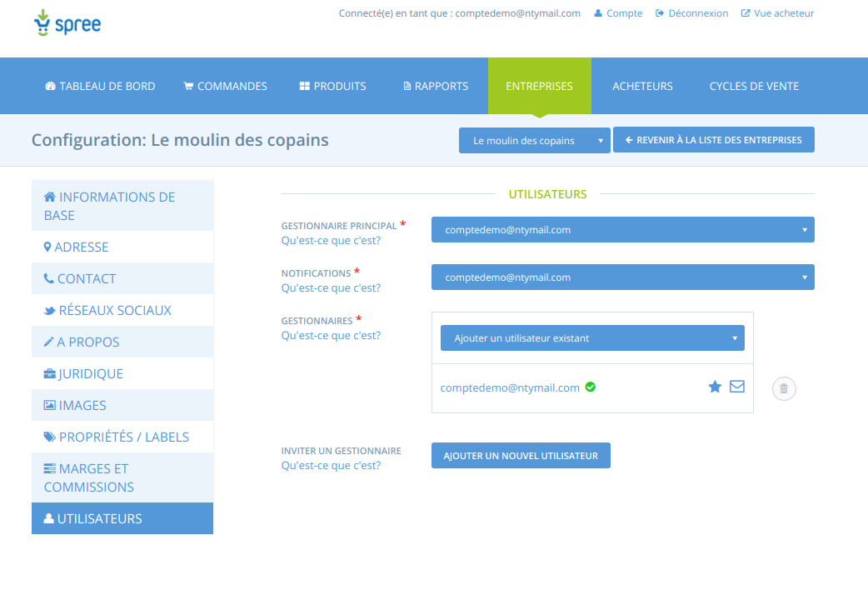Screen dimensions: 868x600
Task: Click the envelope notification icon for comptedemo
Action: pyautogui.click(x=737, y=387)
